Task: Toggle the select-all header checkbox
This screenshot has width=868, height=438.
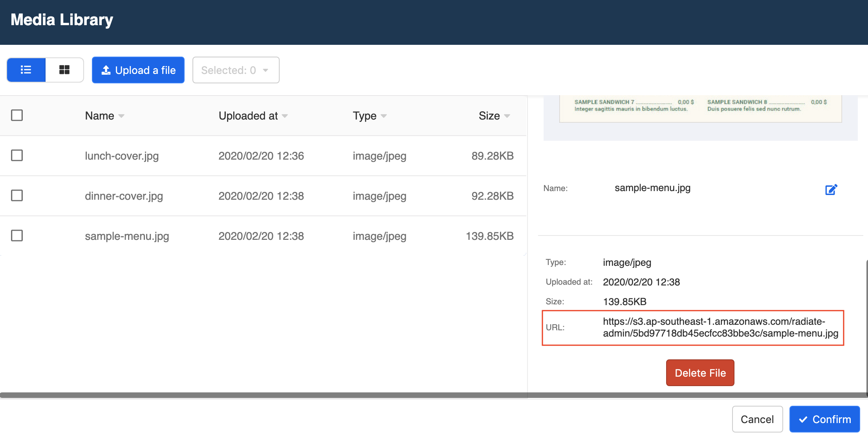Action: (17, 116)
